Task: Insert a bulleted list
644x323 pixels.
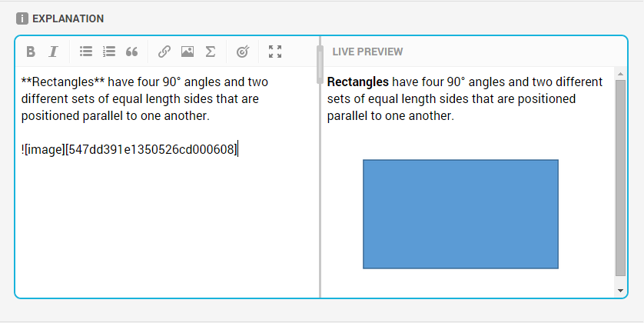Action: (86, 52)
